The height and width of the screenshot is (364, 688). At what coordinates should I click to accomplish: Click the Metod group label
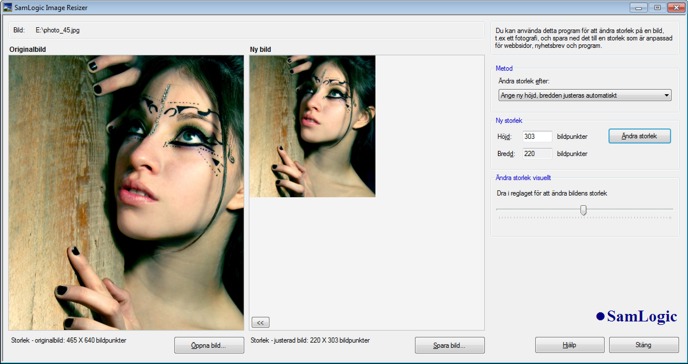tap(504, 68)
